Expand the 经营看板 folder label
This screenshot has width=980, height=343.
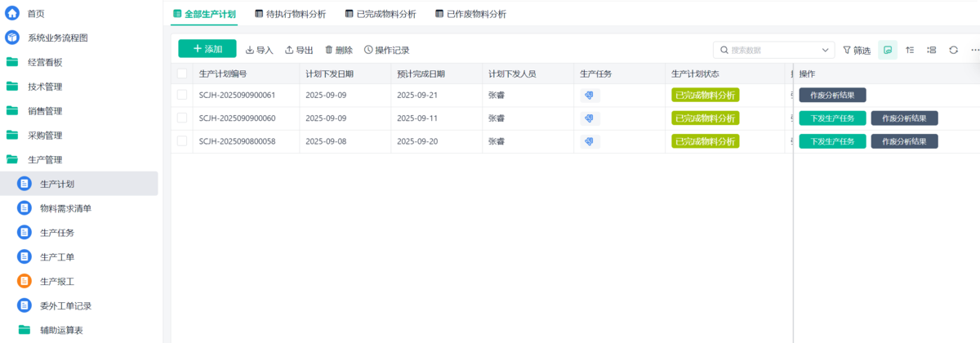45,62
